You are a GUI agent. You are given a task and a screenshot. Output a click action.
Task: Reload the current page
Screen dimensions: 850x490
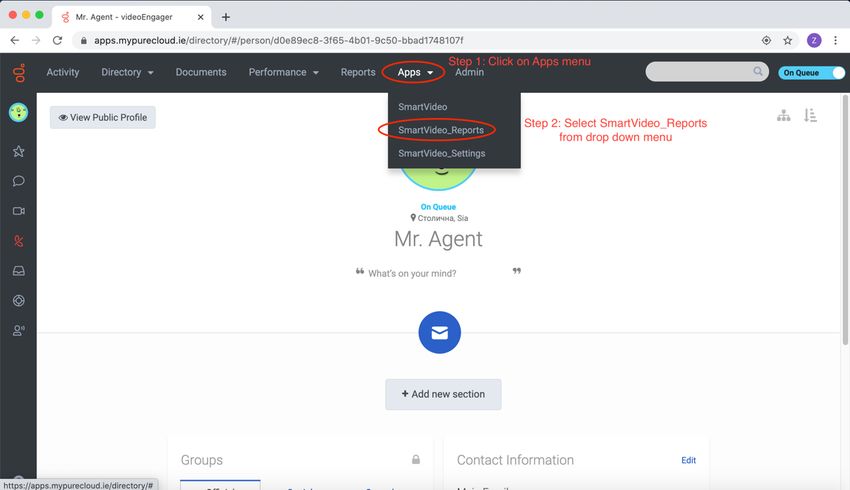point(57,40)
